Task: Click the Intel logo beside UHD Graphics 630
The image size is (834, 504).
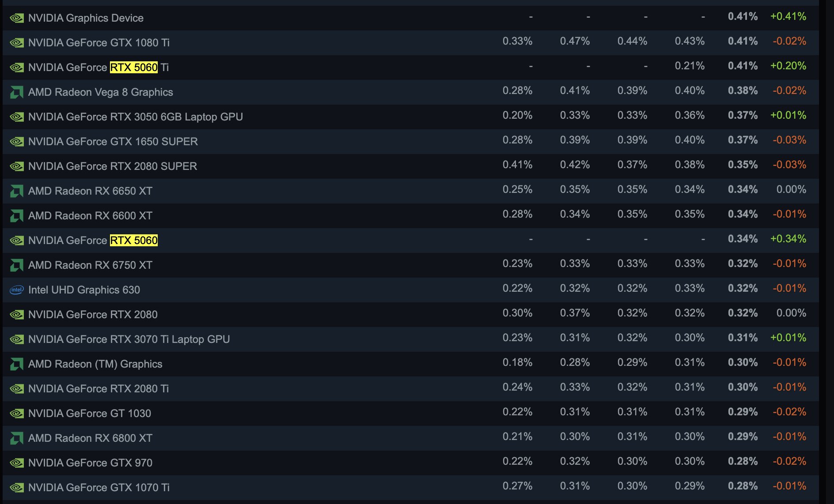Action: tap(17, 290)
